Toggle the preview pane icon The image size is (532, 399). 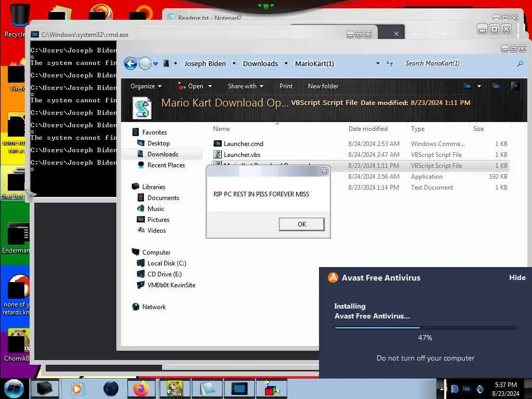(496, 86)
